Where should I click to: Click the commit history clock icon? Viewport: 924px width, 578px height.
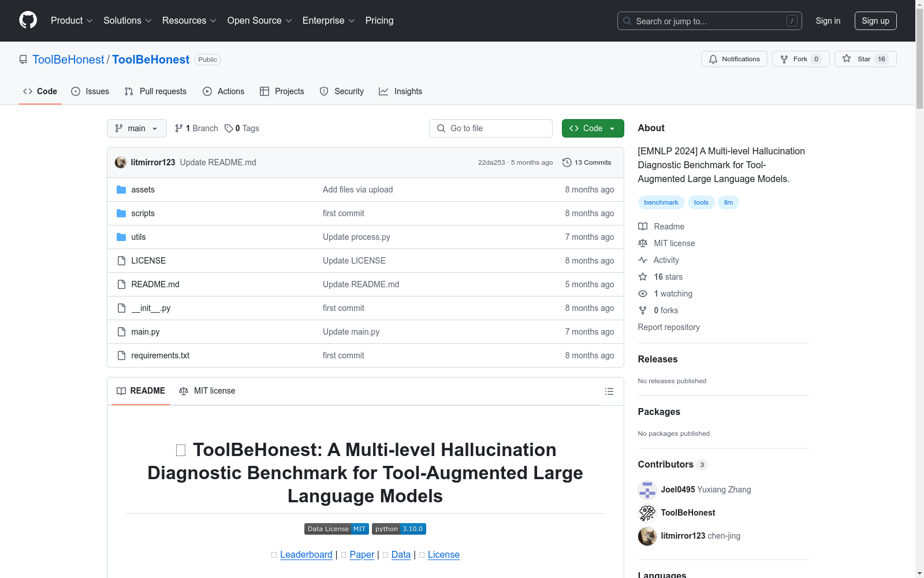pyautogui.click(x=567, y=162)
